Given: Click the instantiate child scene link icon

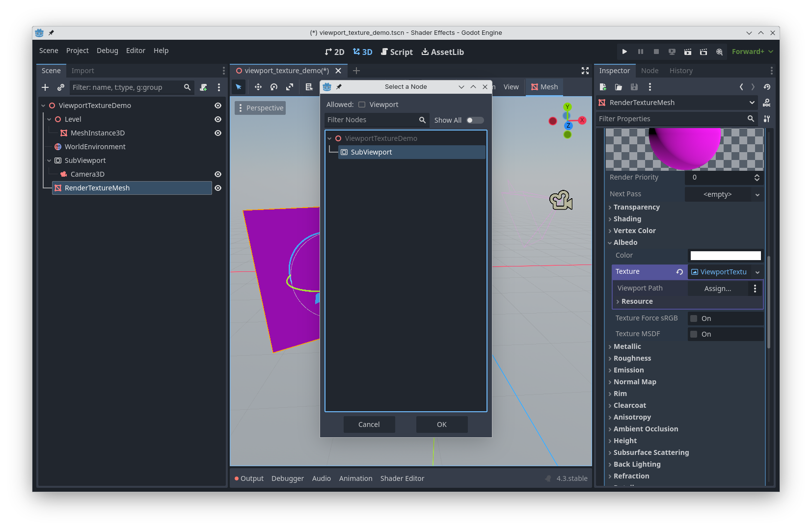Looking at the screenshot, I should (x=61, y=87).
